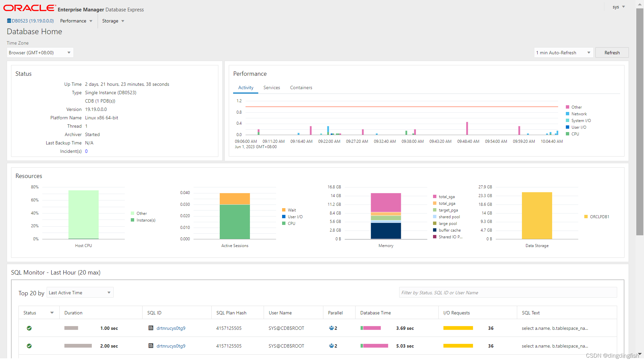Click the Linux x86 64-bit platform value
Screen dimensions: 644x362
pyautogui.click(x=101, y=118)
